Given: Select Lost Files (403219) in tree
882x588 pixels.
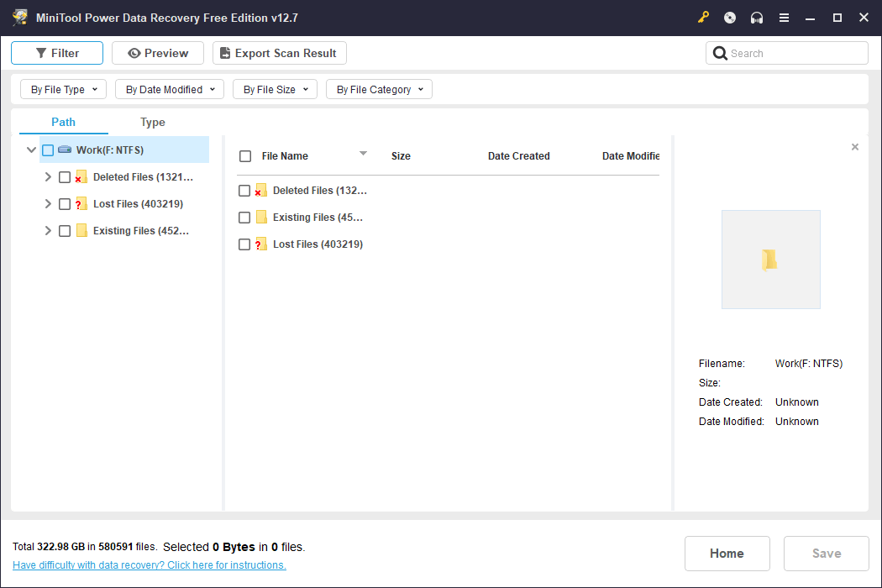Looking at the screenshot, I should [139, 203].
